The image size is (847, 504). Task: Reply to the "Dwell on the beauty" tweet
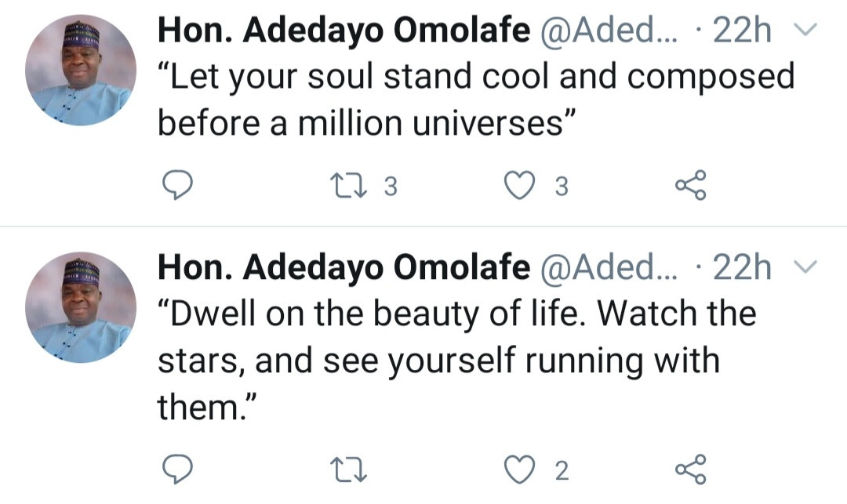177,470
